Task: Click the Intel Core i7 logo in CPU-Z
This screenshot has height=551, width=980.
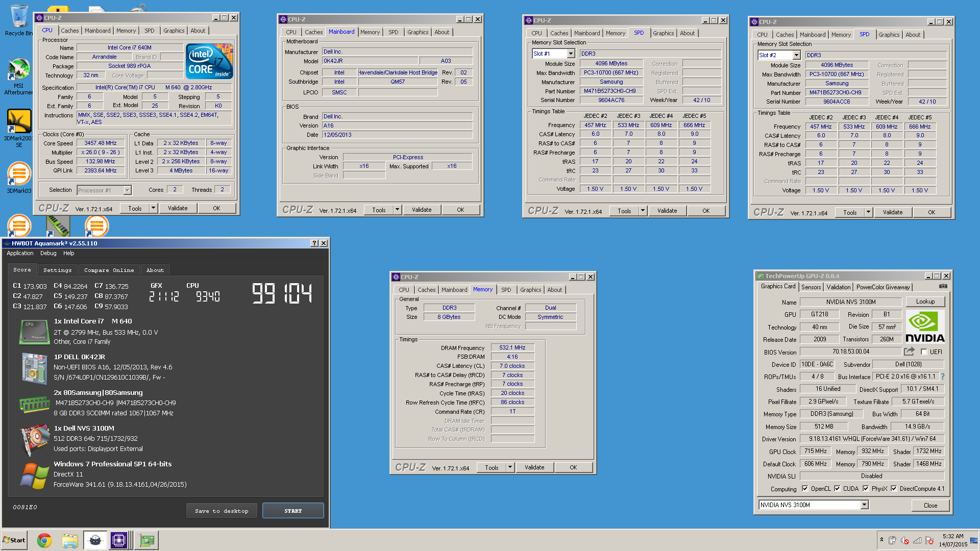Action: (x=210, y=61)
